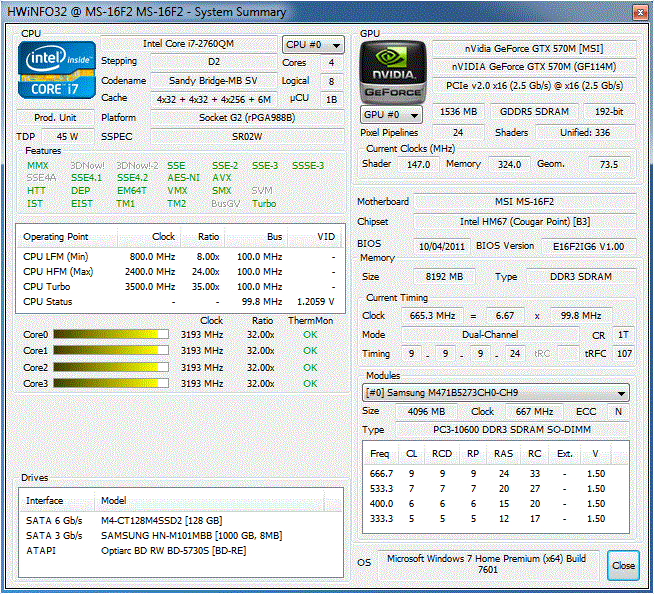Viewport: 654px width, 594px height.
Task: Click the Operating Point column header
Action: pyautogui.click(x=67, y=237)
